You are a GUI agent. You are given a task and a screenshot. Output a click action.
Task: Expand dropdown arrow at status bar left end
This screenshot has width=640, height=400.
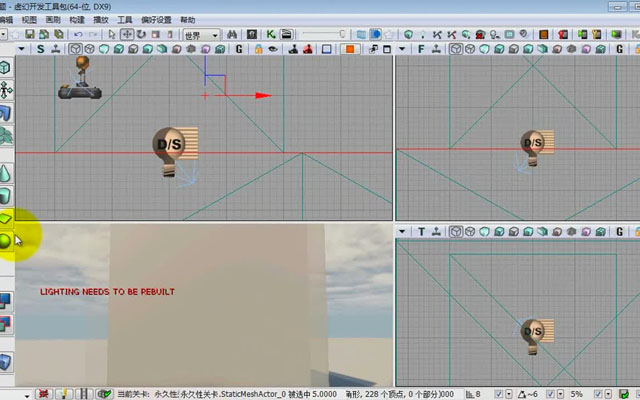27,396
